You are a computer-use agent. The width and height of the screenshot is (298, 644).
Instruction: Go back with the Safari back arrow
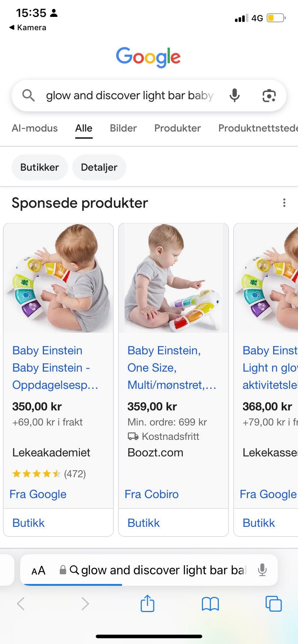(x=21, y=604)
